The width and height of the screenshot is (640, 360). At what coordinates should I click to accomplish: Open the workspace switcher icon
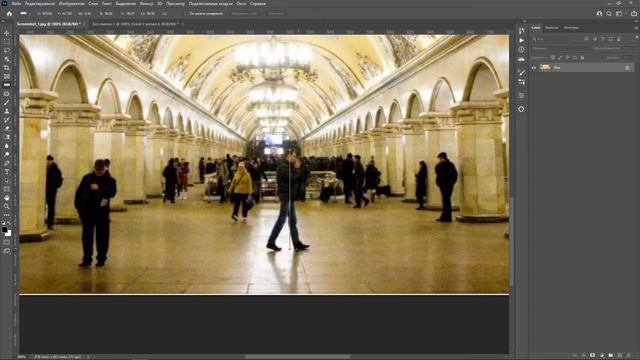click(x=619, y=13)
